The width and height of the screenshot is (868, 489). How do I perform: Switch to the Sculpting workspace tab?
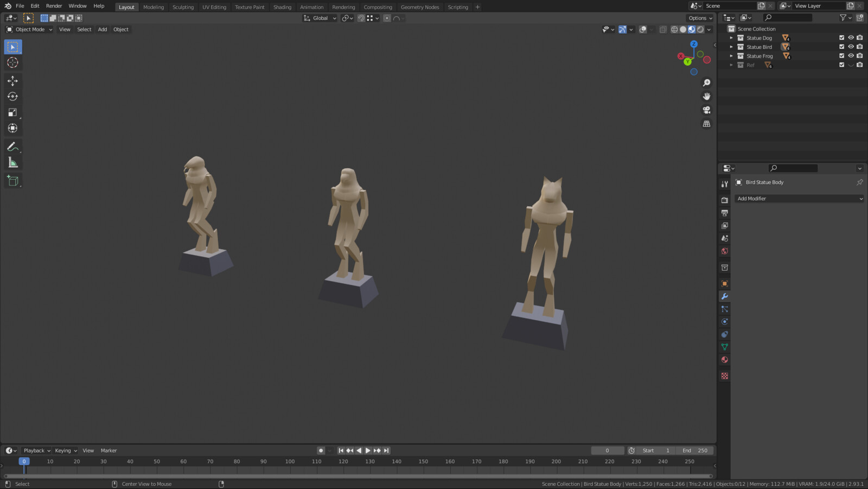[183, 7]
